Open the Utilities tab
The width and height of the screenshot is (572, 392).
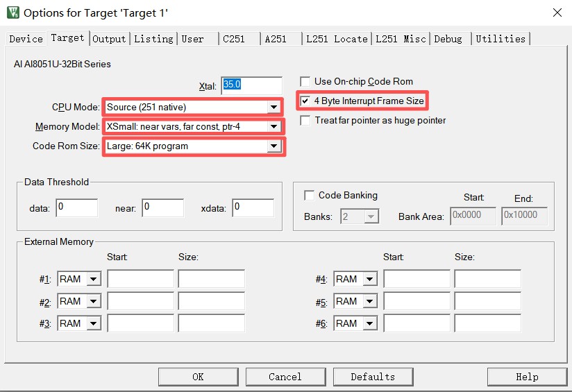pos(500,39)
